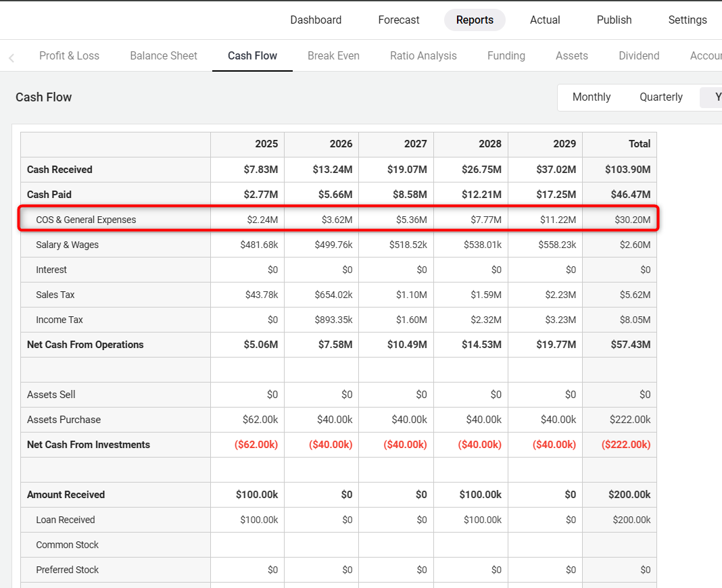722x588 pixels.
Task: Switch the view to Monthly
Action: 592,97
